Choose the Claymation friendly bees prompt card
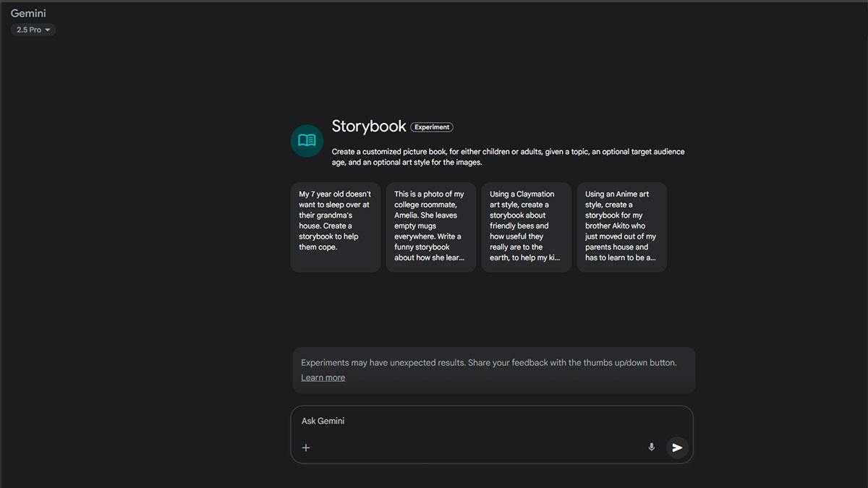868x488 pixels. tap(527, 227)
